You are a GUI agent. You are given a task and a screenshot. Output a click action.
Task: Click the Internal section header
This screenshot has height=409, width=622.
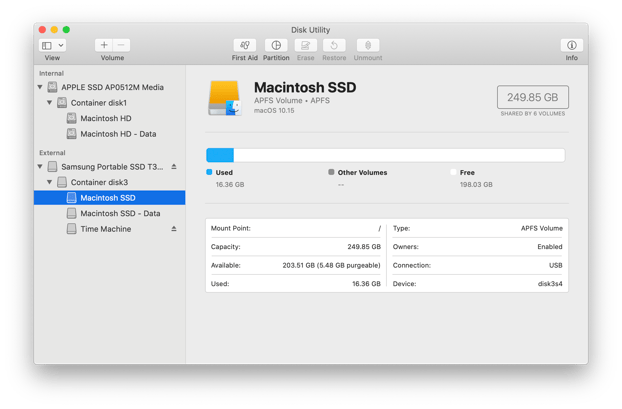pos(51,73)
